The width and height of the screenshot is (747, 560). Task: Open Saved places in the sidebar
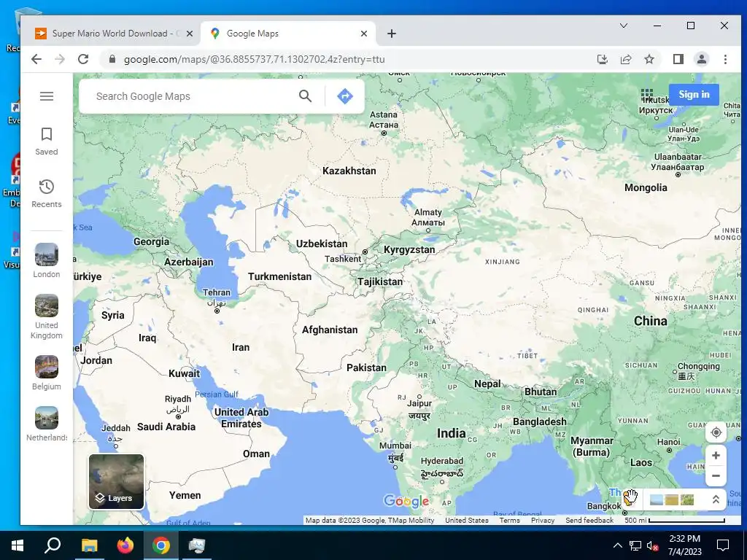coord(46,141)
